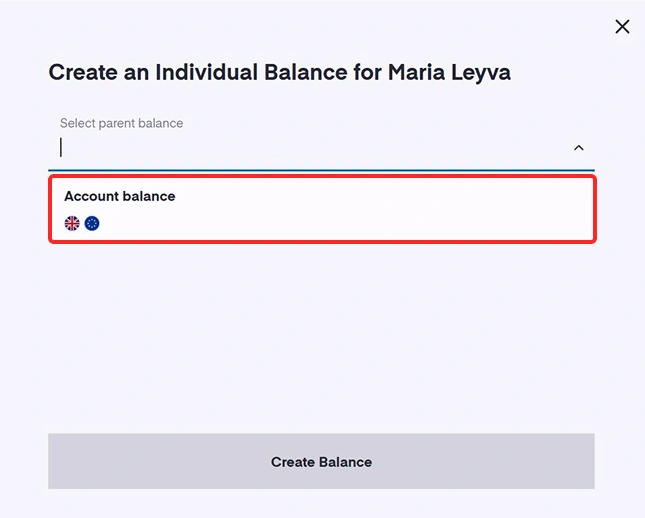Click the dialog heading for Maria Leyva

(x=279, y=73)
